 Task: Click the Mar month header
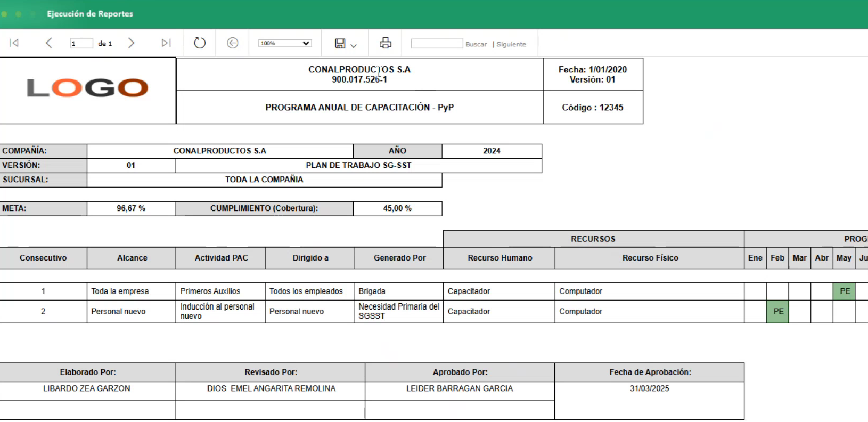799,258
